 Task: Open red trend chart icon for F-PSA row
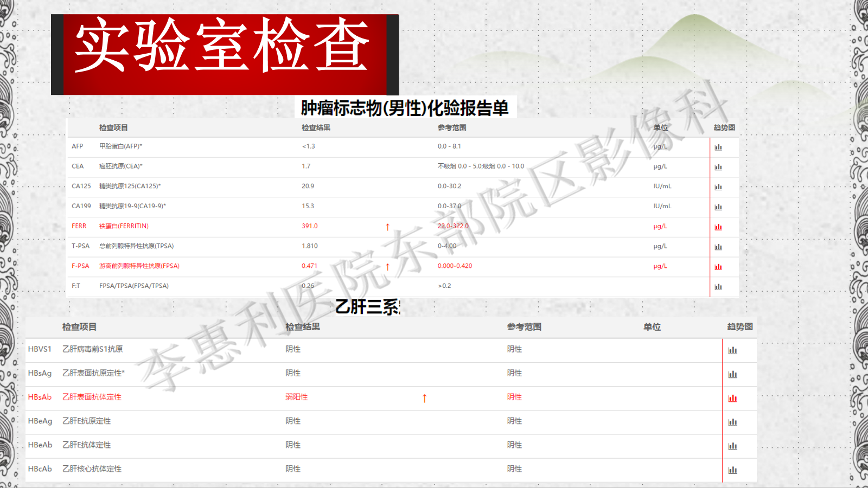click(718, 267)
